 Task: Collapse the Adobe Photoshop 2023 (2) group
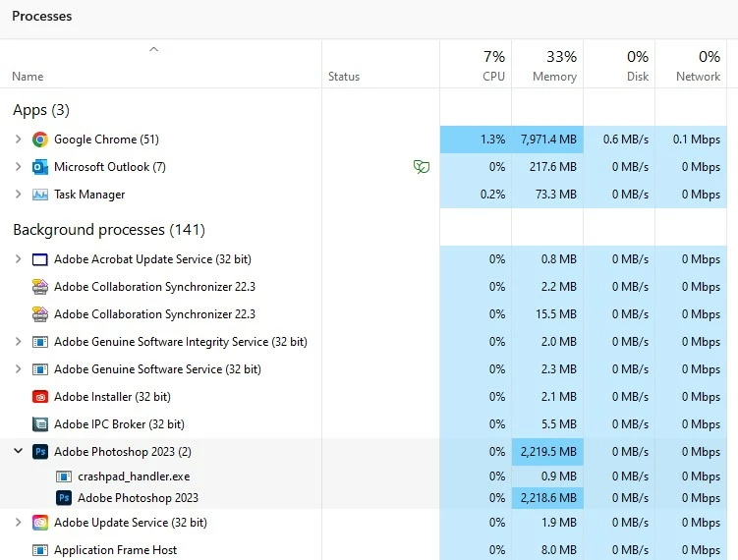click(18, 451)
